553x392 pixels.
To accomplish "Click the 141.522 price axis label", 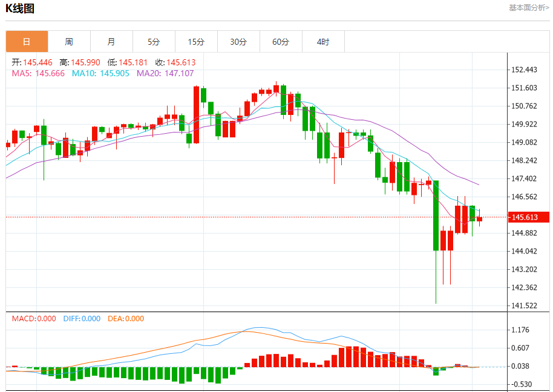I will tap(524, 305).
